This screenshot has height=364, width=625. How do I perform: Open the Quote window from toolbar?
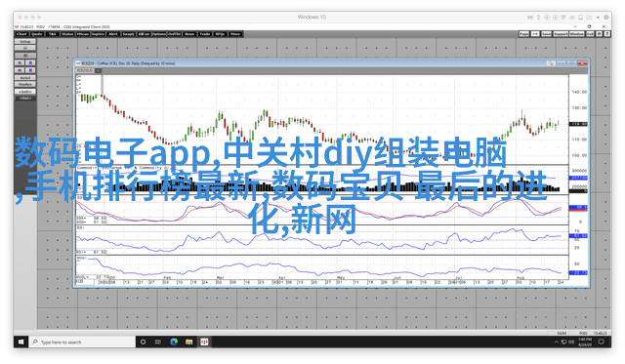(37, 34)
